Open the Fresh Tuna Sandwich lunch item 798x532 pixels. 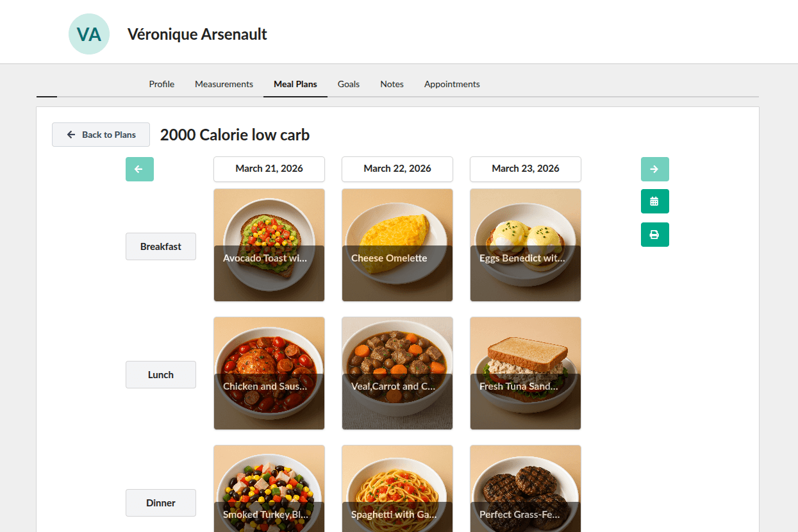[x=525, y=373]
